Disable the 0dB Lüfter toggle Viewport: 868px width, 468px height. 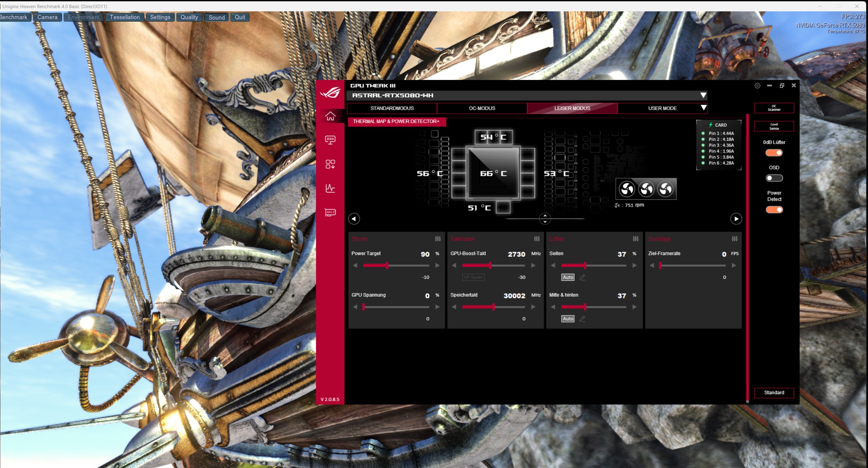(774, 153)
